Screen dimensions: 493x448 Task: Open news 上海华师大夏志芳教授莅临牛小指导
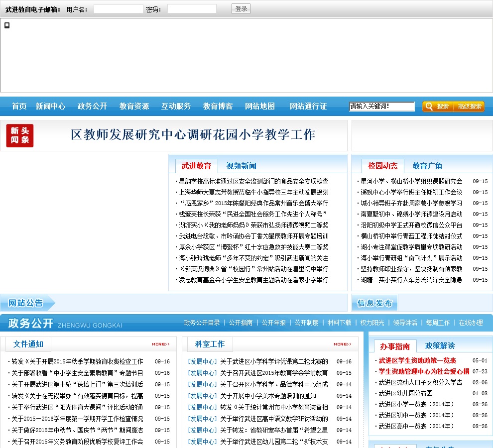[253, 193]
